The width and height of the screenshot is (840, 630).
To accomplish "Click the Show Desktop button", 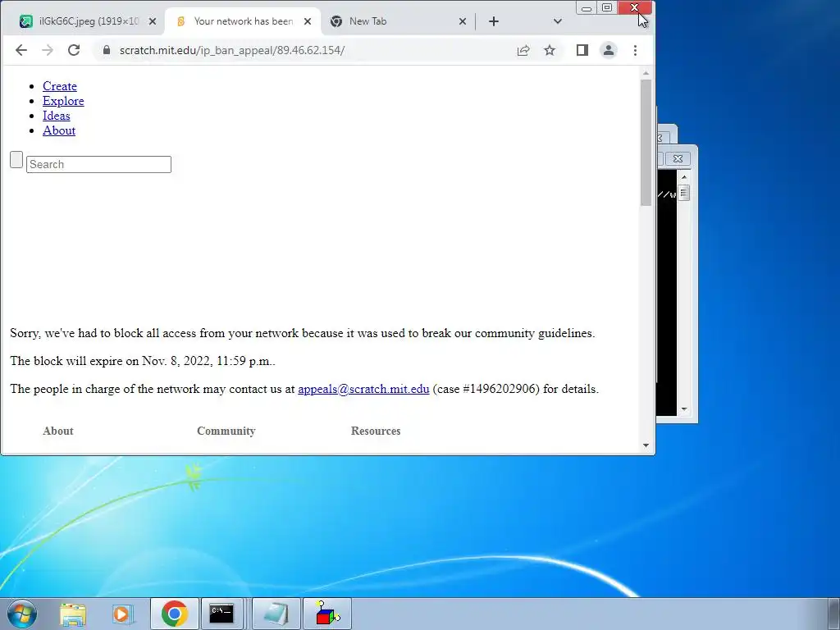I will pos(833,614).
